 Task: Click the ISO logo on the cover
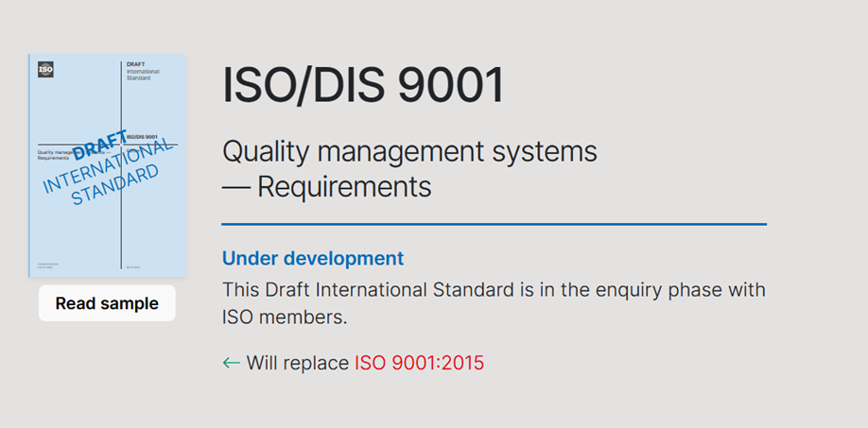(x=45, y=70)
